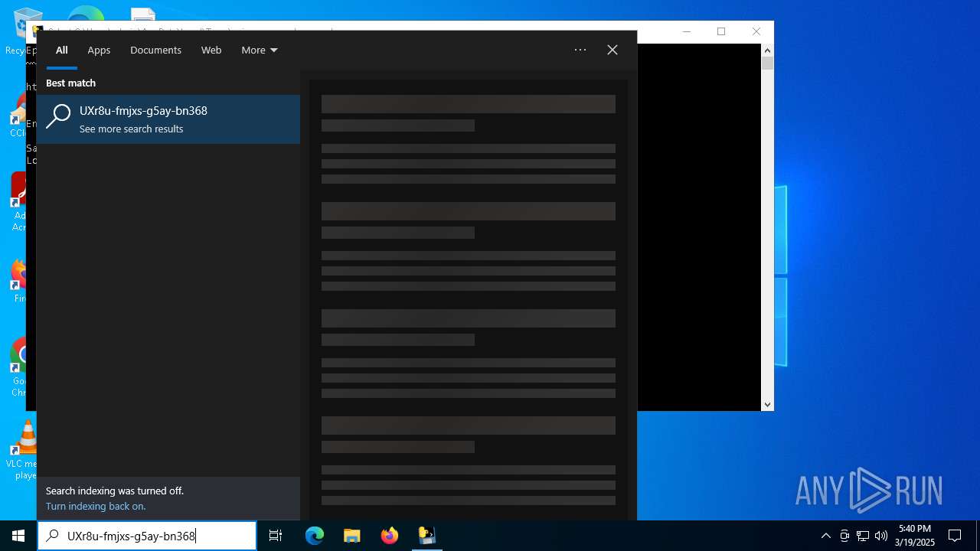Click the console window scroll down arrow
Screen dimensions: 980x551
[767, 404]
